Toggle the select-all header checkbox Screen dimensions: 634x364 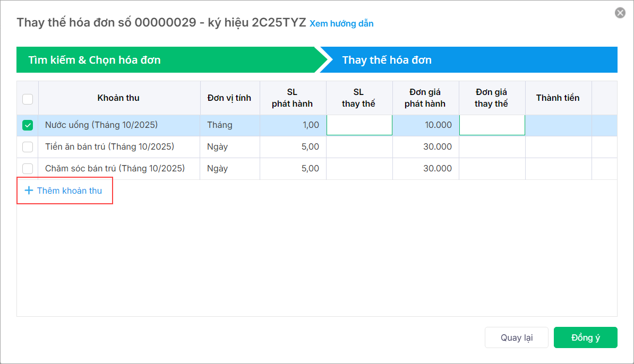coord(28,99)
